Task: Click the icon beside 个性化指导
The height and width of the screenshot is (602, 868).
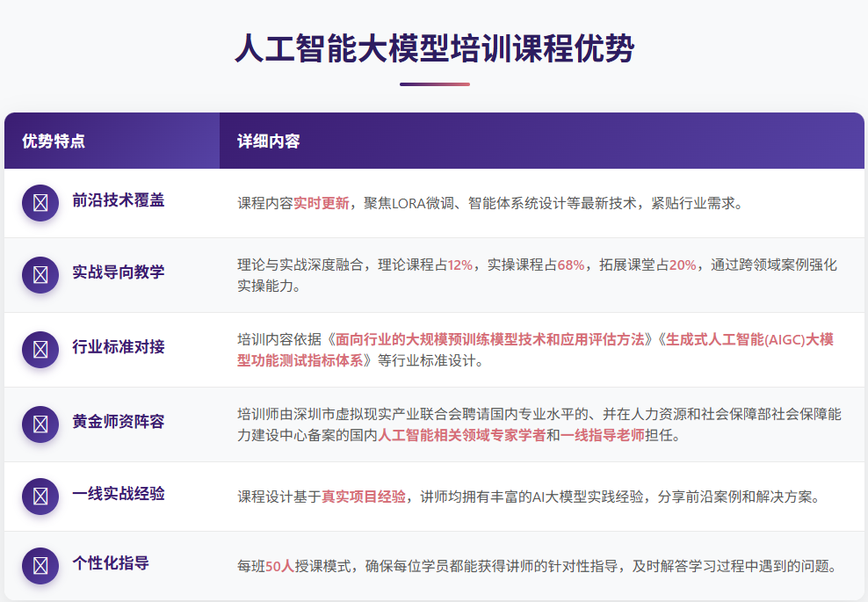Action: tap(40, 565)
